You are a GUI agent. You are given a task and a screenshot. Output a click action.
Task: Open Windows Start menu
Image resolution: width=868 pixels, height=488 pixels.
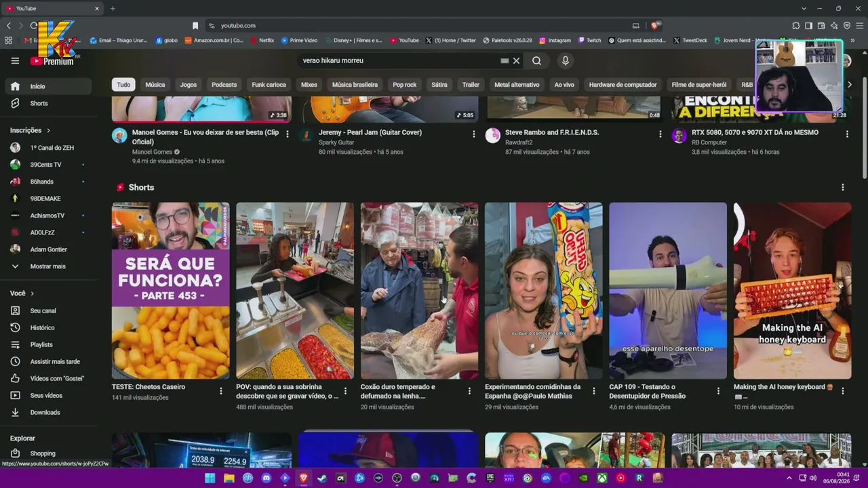click(x=210, y=478)
